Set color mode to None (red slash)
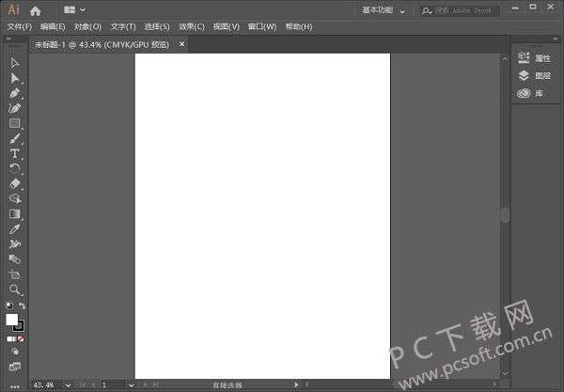The height and width of the screenshot is (392, 564). tap(22, 338)
